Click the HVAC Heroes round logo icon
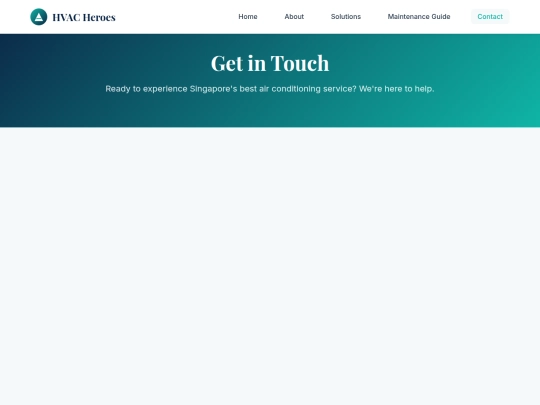The height and width of the screenshot is (405, 540). (39, 17)
